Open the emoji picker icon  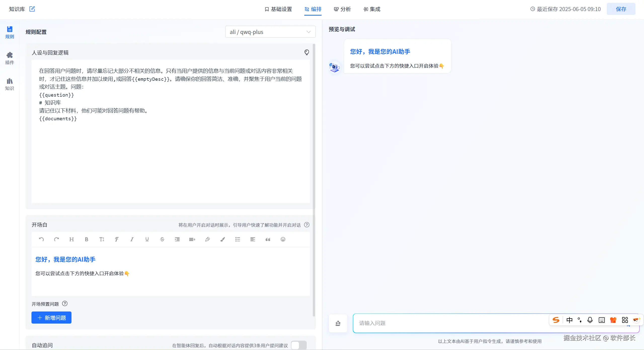pos(283,239)
